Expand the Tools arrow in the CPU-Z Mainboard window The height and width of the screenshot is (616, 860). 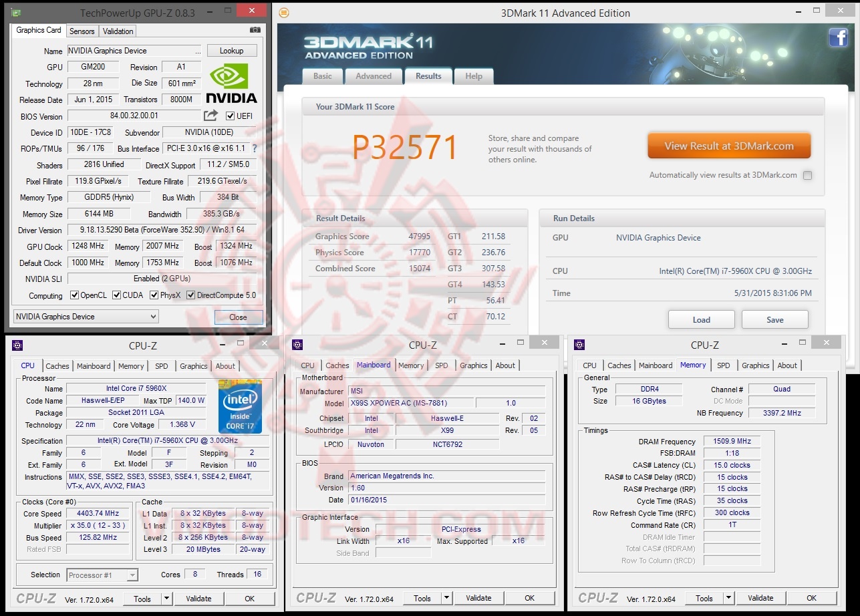coord(446,598)
